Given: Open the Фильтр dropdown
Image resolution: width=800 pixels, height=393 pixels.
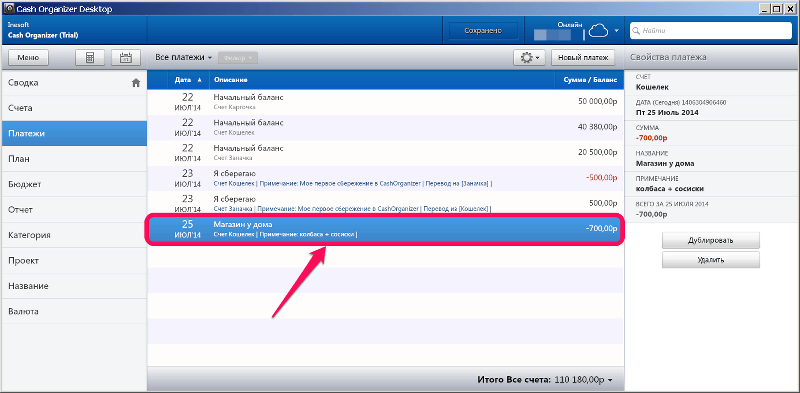Looking at the screenshot, I should coord(238,58).
